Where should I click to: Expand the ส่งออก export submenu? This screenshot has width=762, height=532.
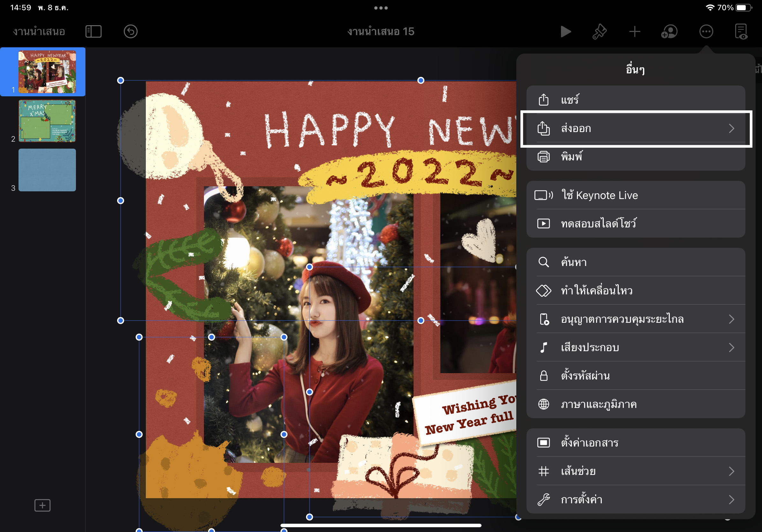pos(635,128)
